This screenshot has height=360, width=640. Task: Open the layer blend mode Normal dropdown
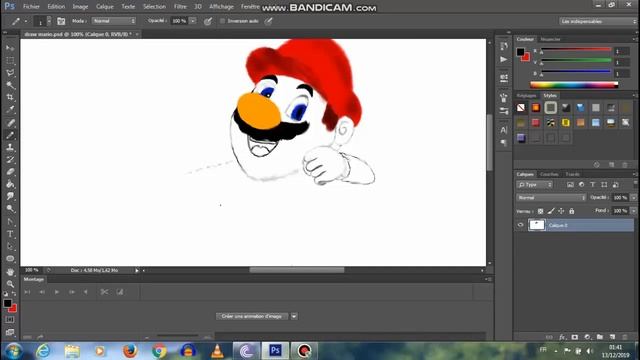coord(551,198)
